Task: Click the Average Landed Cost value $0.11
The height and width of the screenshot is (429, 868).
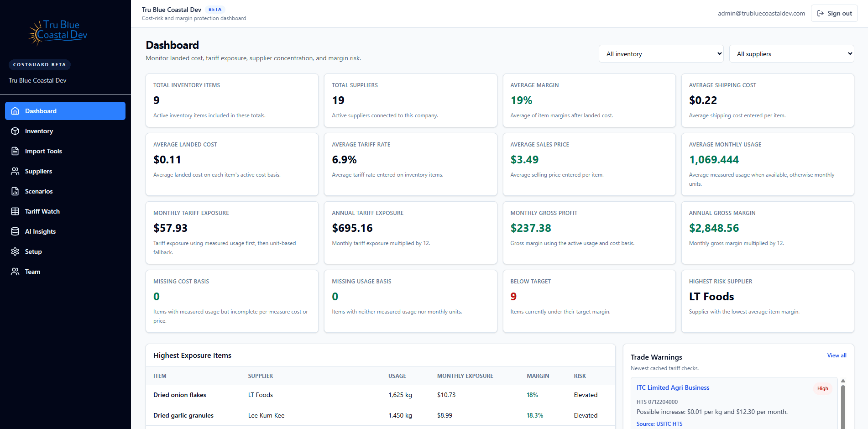Action: pos(167,160)
